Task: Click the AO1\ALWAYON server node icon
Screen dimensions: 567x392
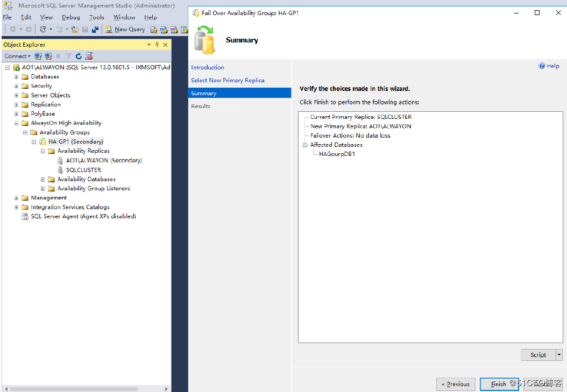Action: pyautogui.click(x=16, y=67)
